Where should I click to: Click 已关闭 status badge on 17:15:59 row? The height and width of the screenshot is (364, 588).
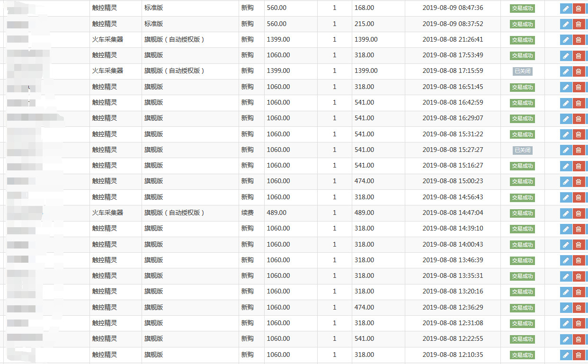coord(522,71)
